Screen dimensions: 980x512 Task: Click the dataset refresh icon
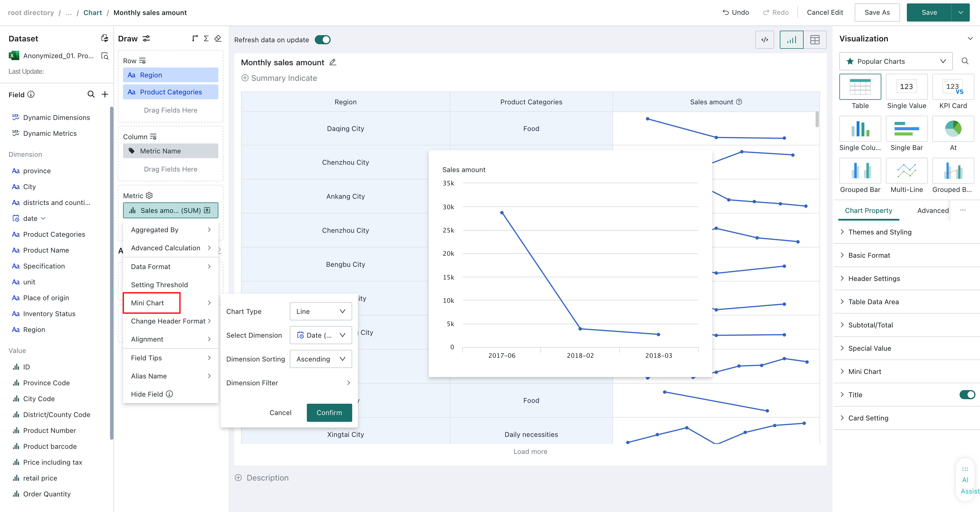click(105, 39)
